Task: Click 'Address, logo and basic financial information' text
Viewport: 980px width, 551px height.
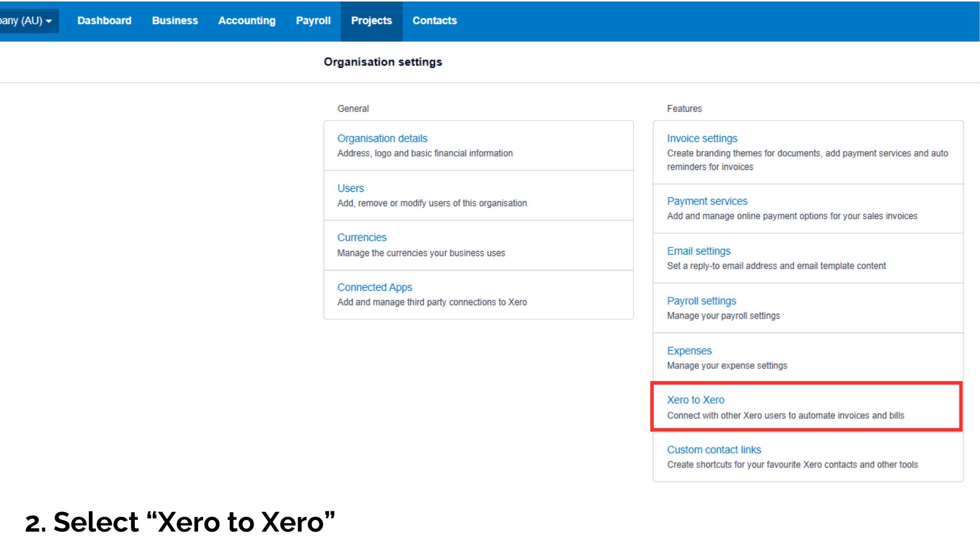Action: pos(425,153)
